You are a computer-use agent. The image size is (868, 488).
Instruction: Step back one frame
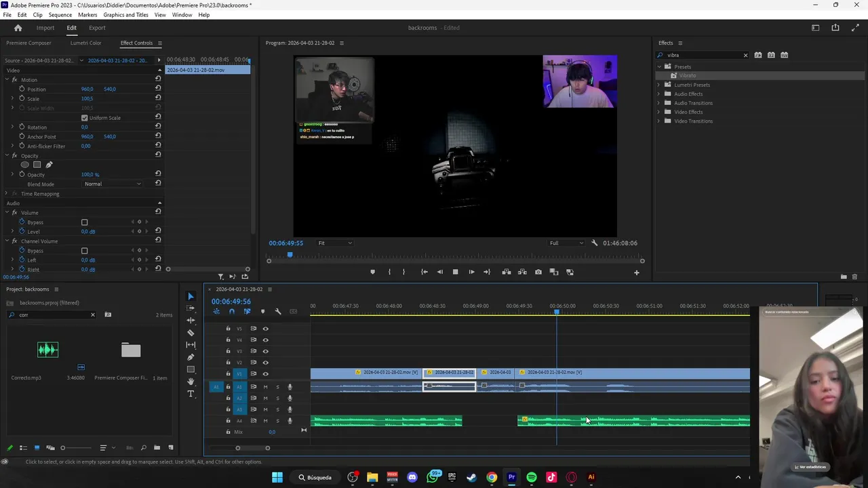click(439, 272)
